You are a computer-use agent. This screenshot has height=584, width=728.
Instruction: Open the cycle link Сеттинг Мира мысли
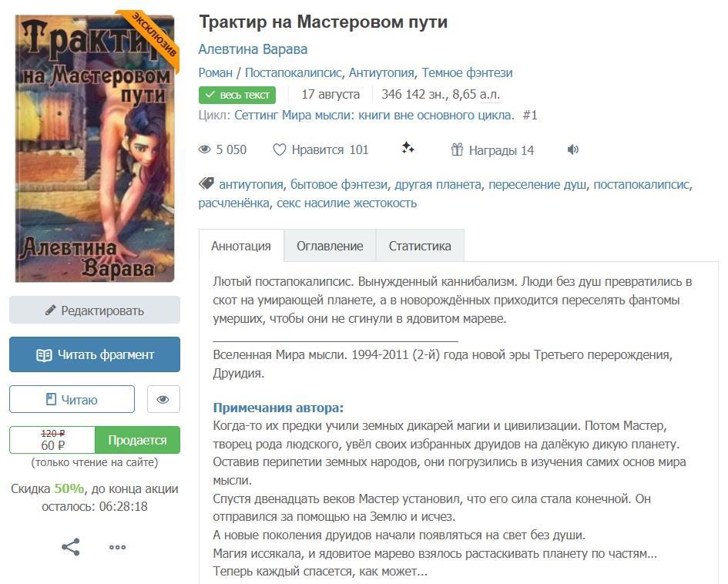(373, 115)
